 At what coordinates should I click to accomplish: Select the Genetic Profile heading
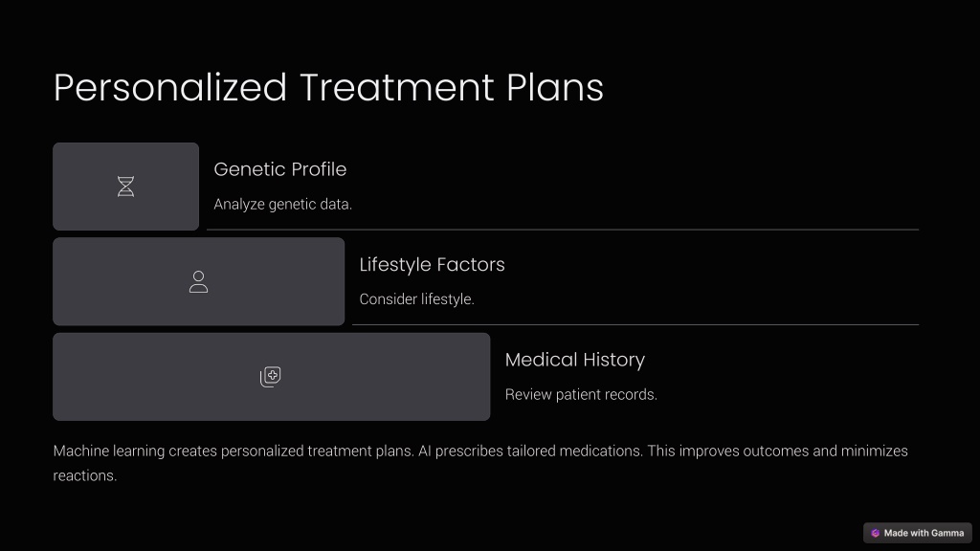280,169
